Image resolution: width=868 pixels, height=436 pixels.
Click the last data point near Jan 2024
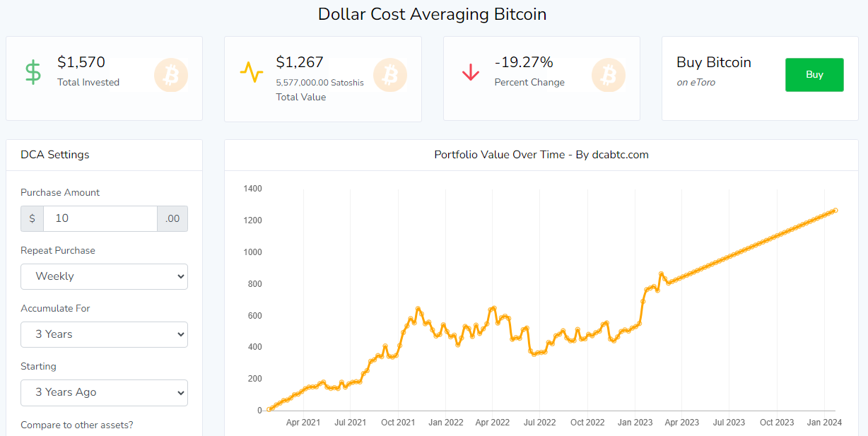click(x=835, y=210)
